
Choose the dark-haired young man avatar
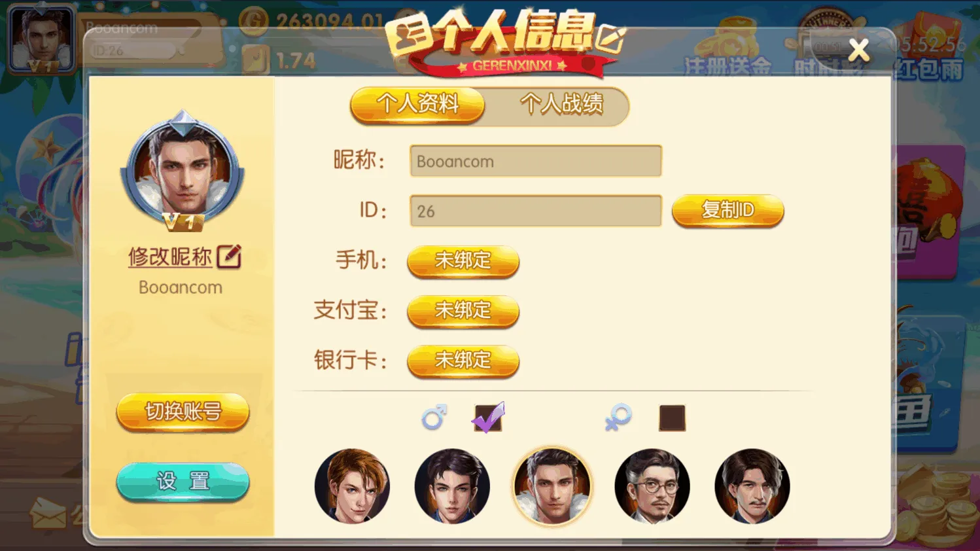(x=452, y=486)
